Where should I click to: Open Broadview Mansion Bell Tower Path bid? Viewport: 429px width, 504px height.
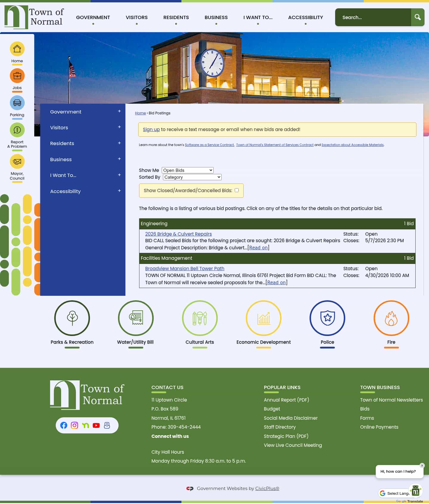tap(185, 269)
